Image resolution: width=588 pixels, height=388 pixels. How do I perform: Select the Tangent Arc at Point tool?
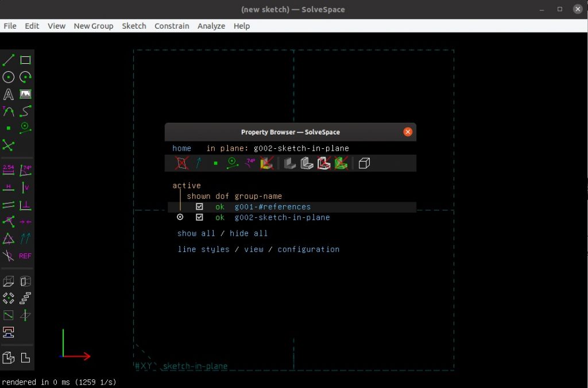tap(7, 111)
